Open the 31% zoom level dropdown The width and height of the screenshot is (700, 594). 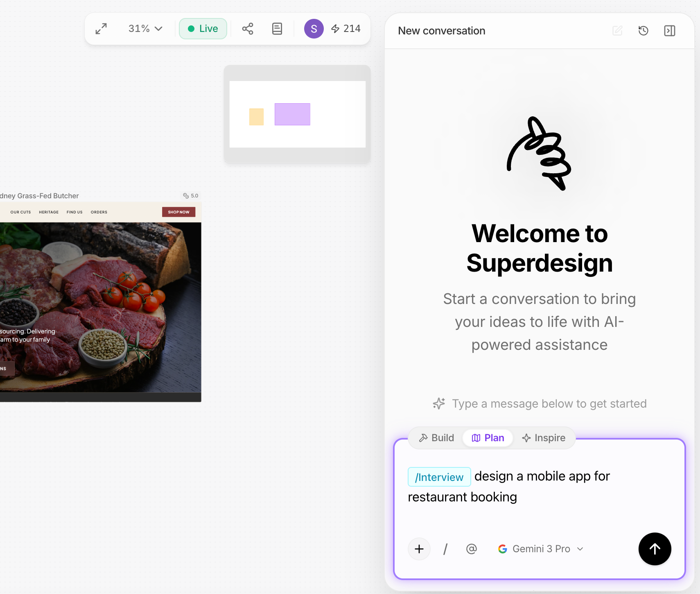click(x=145, y=29)
